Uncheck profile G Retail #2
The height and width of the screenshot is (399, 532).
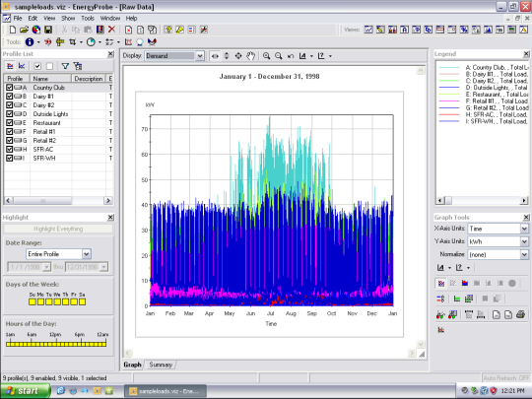(9, 140)
